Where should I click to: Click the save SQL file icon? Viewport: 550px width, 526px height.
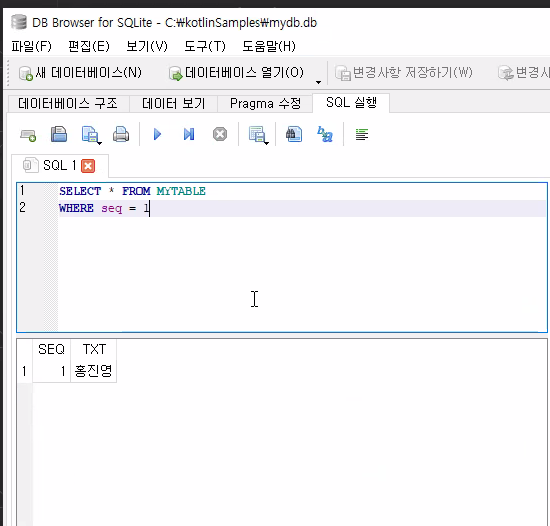click(91, 135)
